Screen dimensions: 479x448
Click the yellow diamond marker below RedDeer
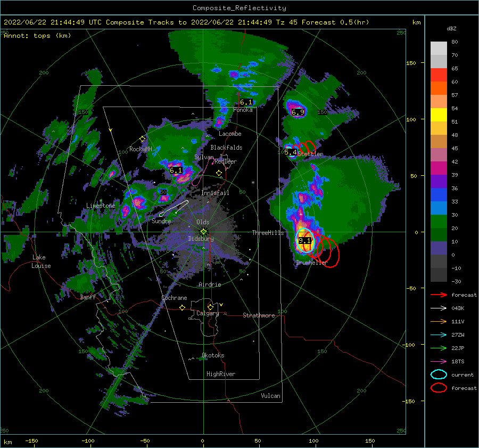click(x=219, y=173)
